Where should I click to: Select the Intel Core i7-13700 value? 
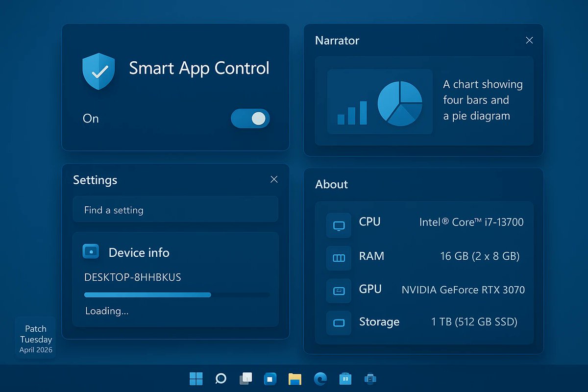tap(471, 222)
